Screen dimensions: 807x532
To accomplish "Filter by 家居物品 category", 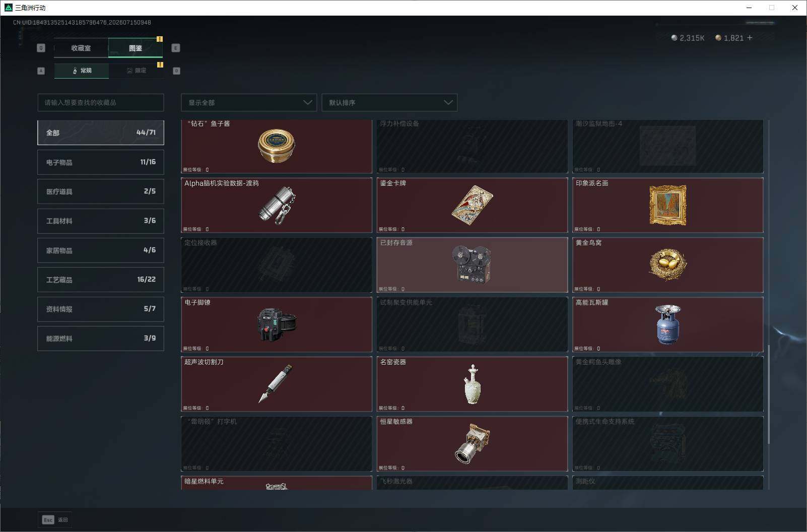I will tap(101, 250).
